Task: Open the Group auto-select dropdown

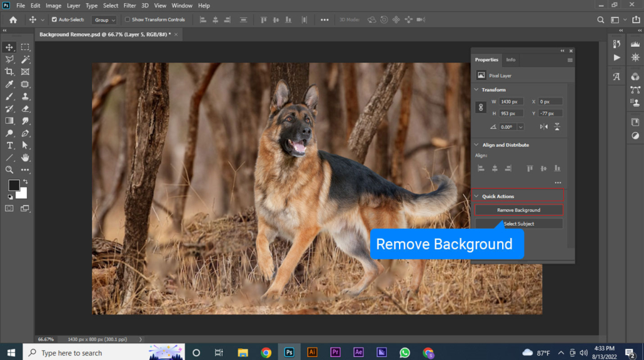Action: 104,20
